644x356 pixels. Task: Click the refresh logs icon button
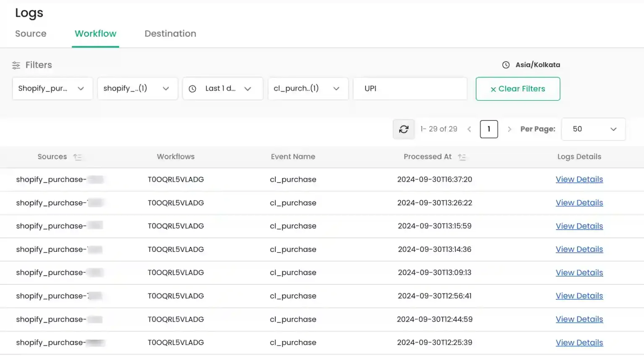[403, 129]
